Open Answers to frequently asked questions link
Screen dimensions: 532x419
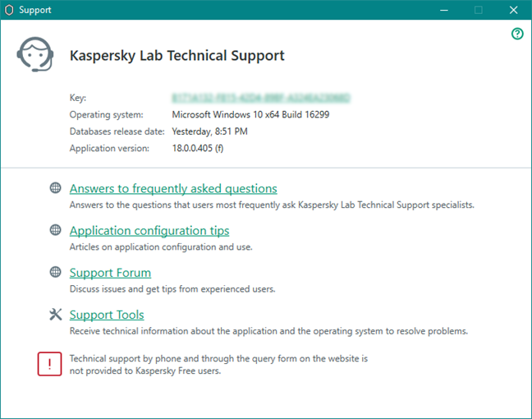click(x=173, y=189)
